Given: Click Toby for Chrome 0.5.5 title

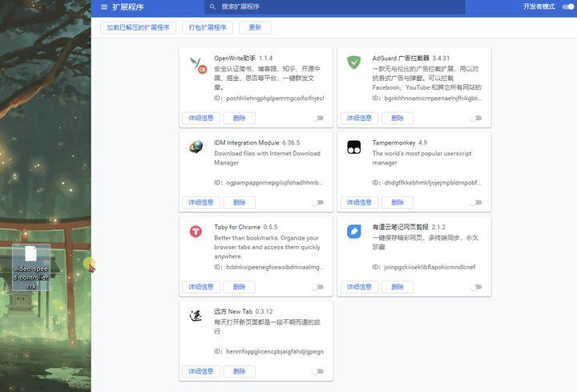Looking at the screenshot, I should pyautogui.click(x=246, y=227).
